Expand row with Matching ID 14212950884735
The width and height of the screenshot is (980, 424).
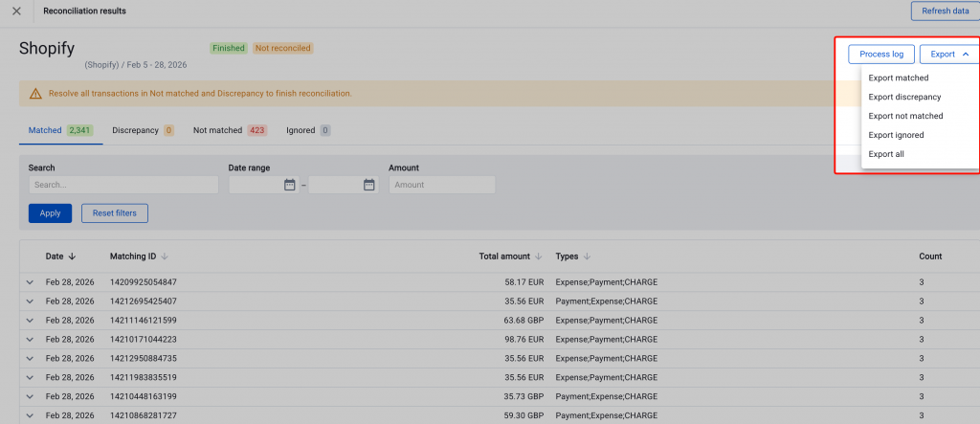(x=30, y=358)
